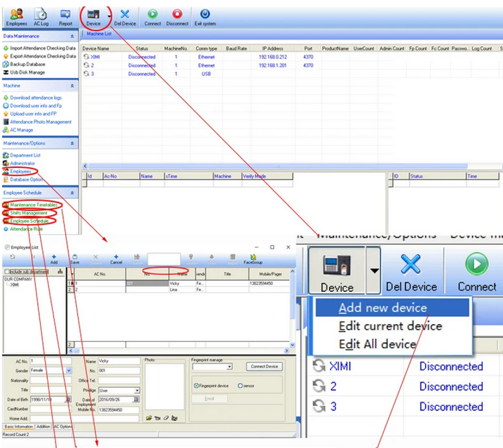Open FaceGroup in the Employee List toolbar

click(253, 259)
